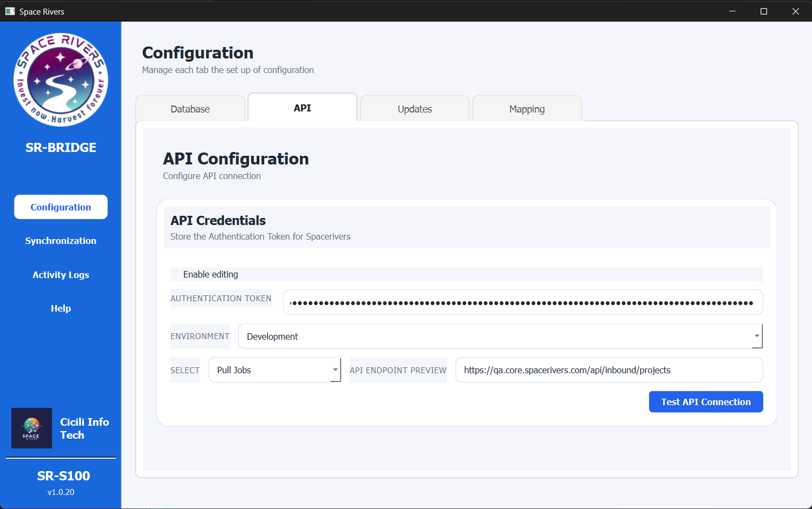Screen dimensions: 812x509
Task: Close the Space Rivers window
Action: (x=796, y=11)
